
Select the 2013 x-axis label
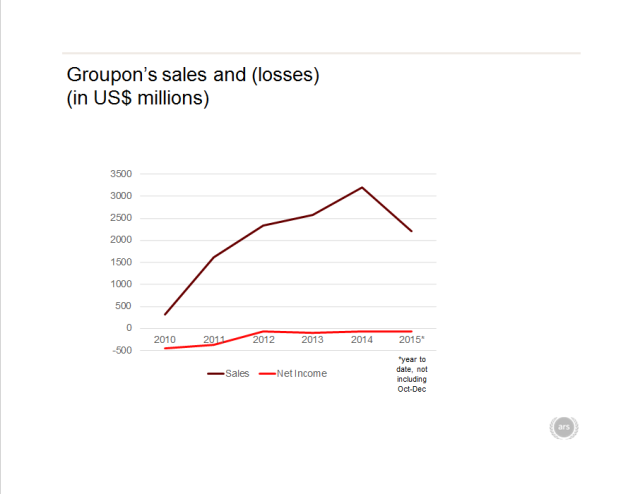pyautogui.click(x=312, y=340)
